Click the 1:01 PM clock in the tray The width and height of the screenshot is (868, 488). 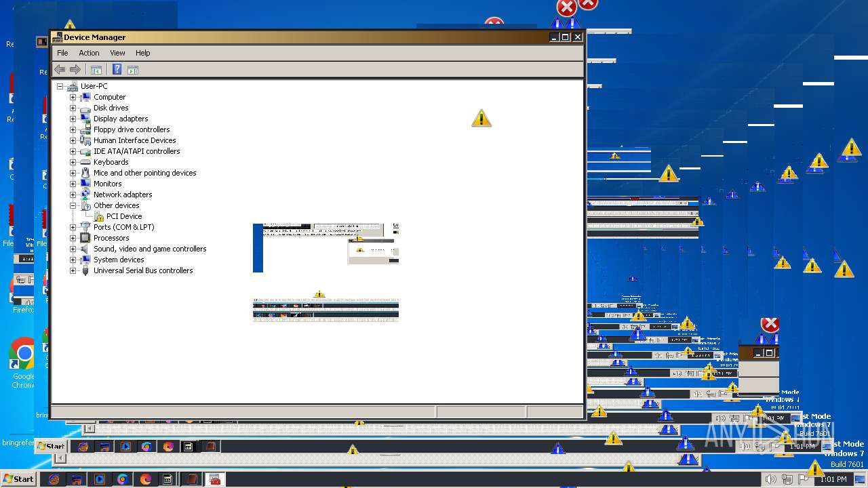coord(833,479)
